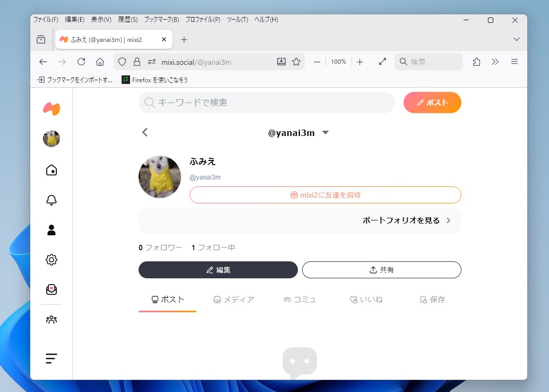Screen dimensions: 549x392
Task: Click the back arrow beside @yanai3m
Action: pyautogui.click(x=145, y=133)
